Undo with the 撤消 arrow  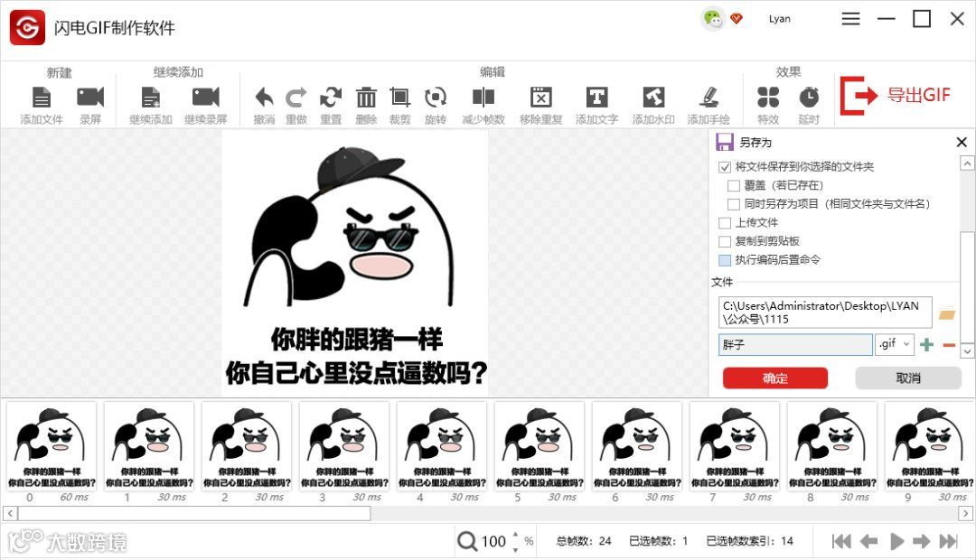[x=264, y=97]
